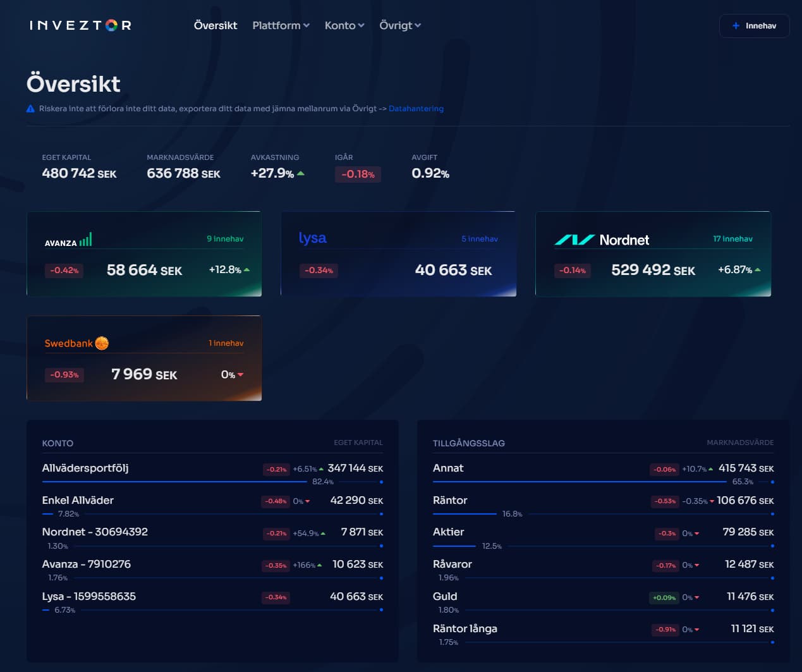Click the Avanza 9 innehav label
Screen dimensions: 802x672
tap(225, 239)
